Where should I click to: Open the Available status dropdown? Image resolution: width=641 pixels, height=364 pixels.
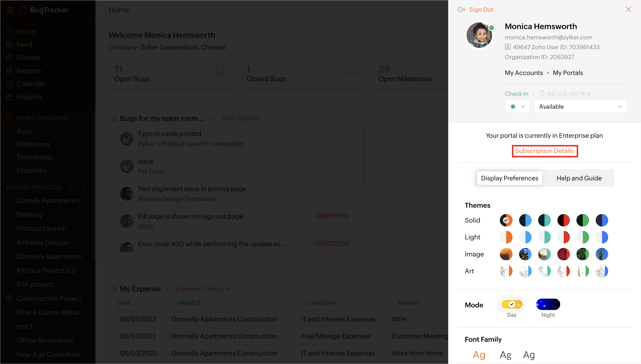click(580, 106)
